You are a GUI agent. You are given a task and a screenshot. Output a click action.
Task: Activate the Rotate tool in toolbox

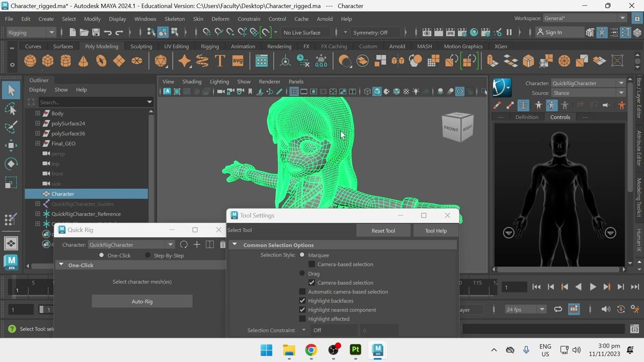(11, 163)
